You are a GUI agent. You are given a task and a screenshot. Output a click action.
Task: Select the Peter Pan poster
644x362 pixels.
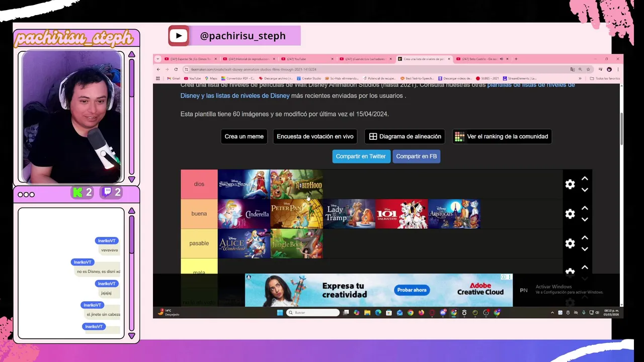296,214
